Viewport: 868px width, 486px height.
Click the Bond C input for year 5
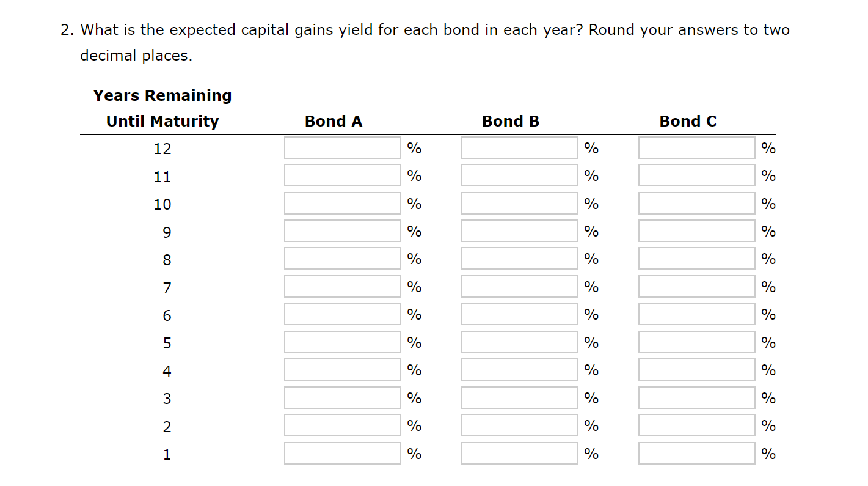[x=696, y=341]
